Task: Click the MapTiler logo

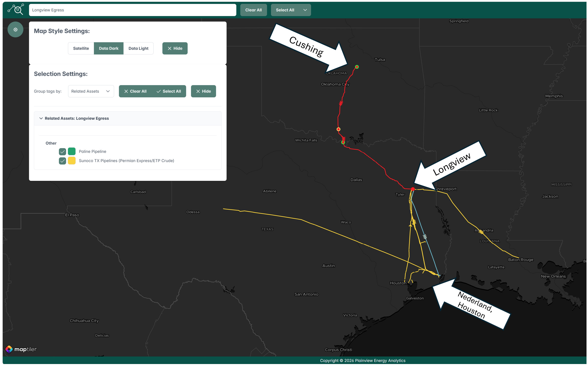Action: (x=21, y=349)
